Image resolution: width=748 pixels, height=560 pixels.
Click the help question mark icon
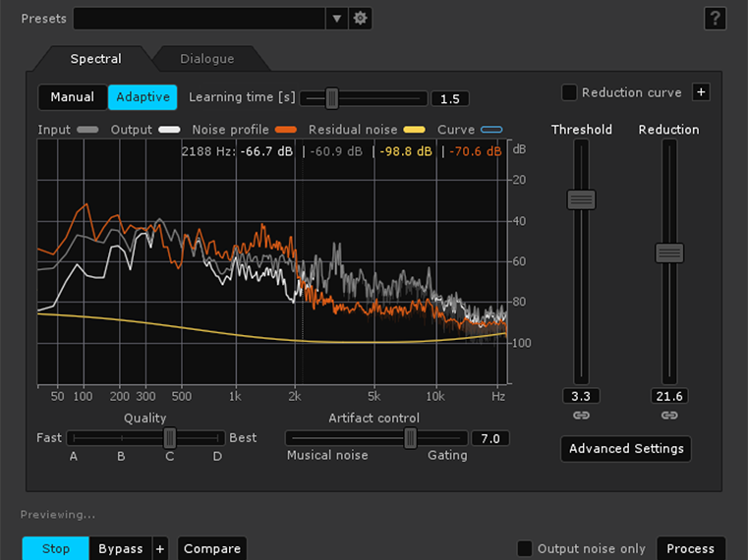(x=715, y=19)
